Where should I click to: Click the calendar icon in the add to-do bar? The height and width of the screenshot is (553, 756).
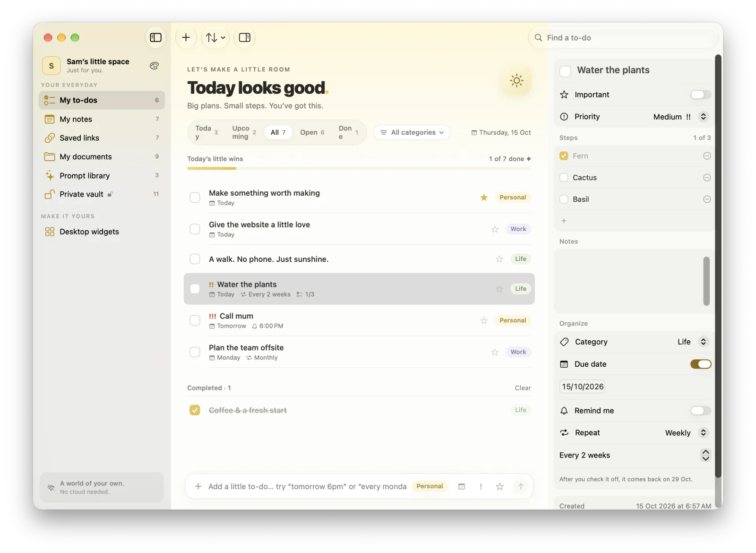pos(462,486)
